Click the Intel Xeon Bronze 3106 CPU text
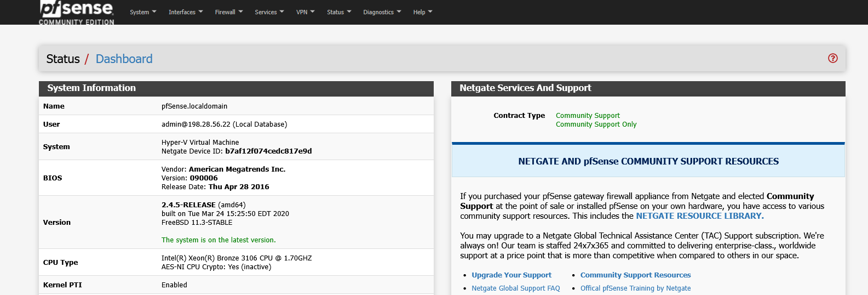868x295 pixels. pyautogui.click(x=237, y=258)
